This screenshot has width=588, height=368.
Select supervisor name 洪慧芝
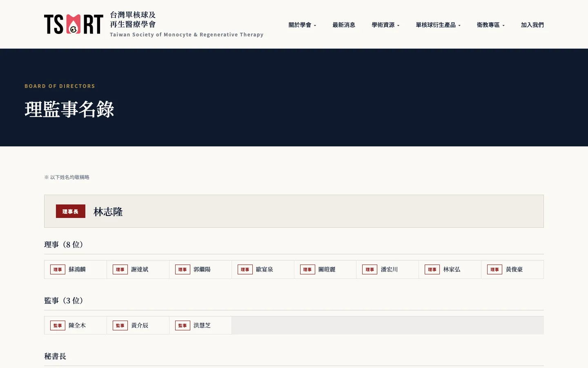pos(202,325)
